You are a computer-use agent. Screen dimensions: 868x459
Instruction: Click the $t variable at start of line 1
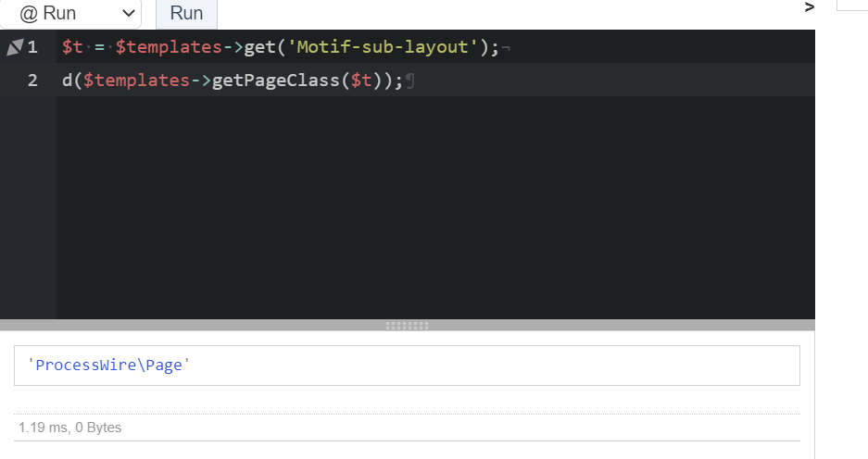pos(72,47)
